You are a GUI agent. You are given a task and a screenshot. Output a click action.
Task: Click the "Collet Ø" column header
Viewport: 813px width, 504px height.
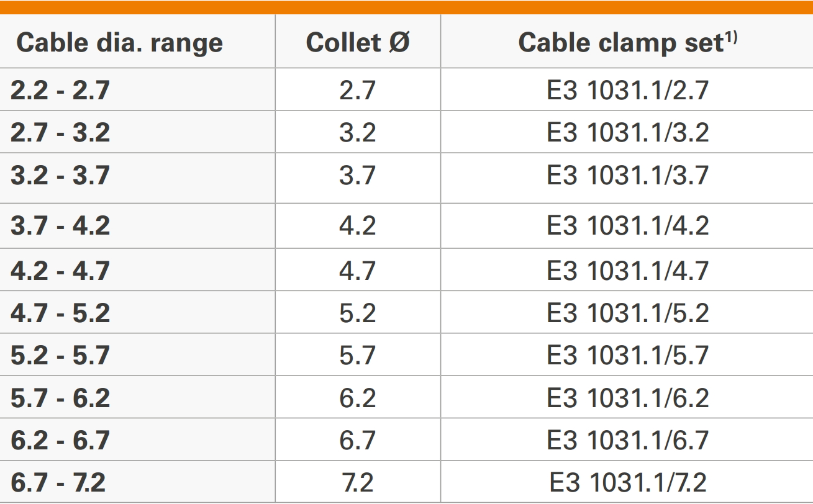(358, 43)
